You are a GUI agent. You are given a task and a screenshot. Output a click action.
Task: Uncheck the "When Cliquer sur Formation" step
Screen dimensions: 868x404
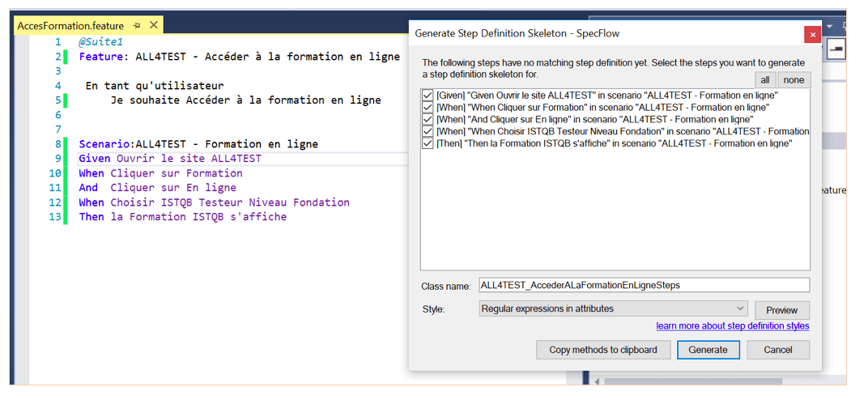(x=428, y=108)
